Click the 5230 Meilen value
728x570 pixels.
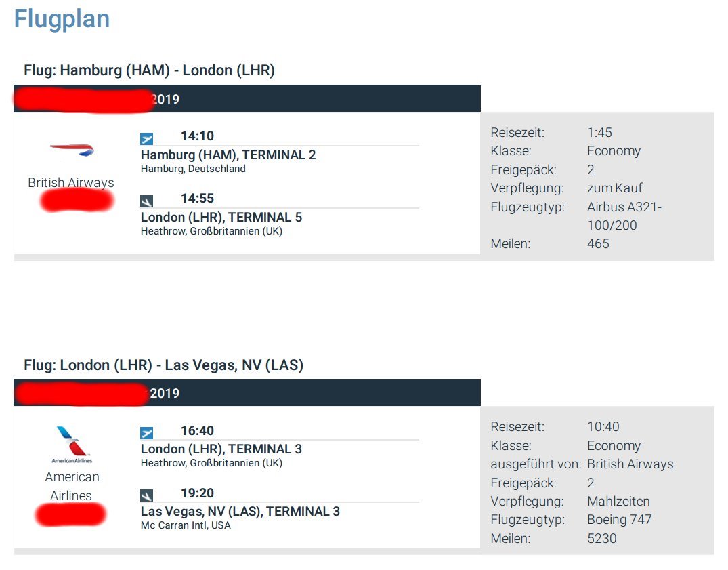click(601, 539)
